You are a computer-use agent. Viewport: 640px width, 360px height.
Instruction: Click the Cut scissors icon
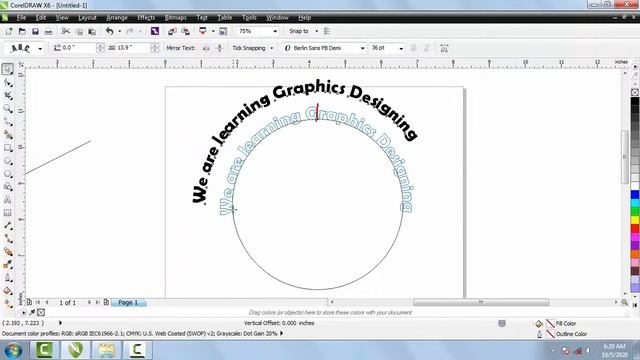[x=66, y=31]
